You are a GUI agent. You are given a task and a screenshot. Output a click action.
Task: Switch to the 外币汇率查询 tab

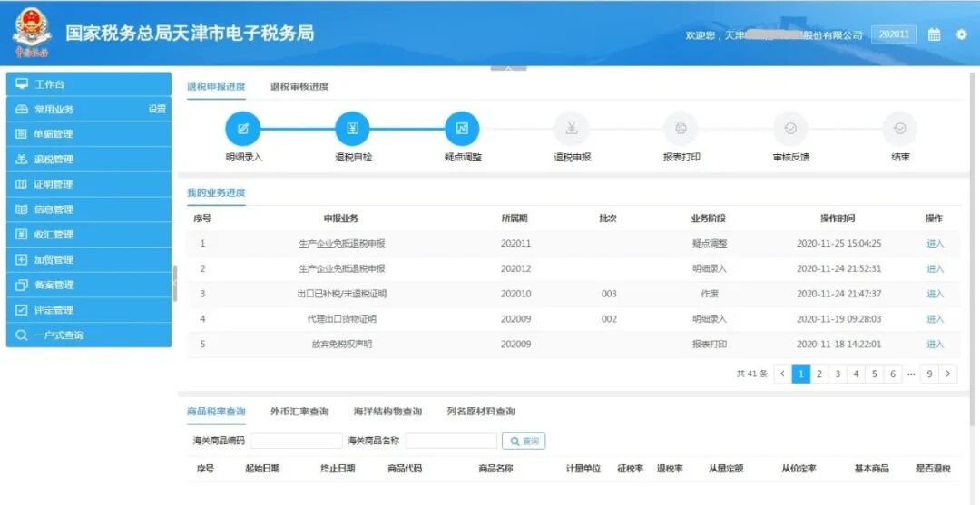click(299, 412)
